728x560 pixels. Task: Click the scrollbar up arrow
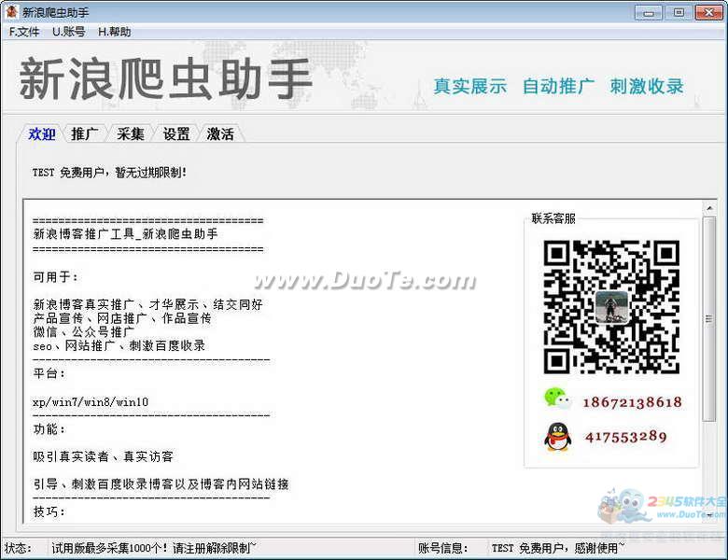click(709, 208)
